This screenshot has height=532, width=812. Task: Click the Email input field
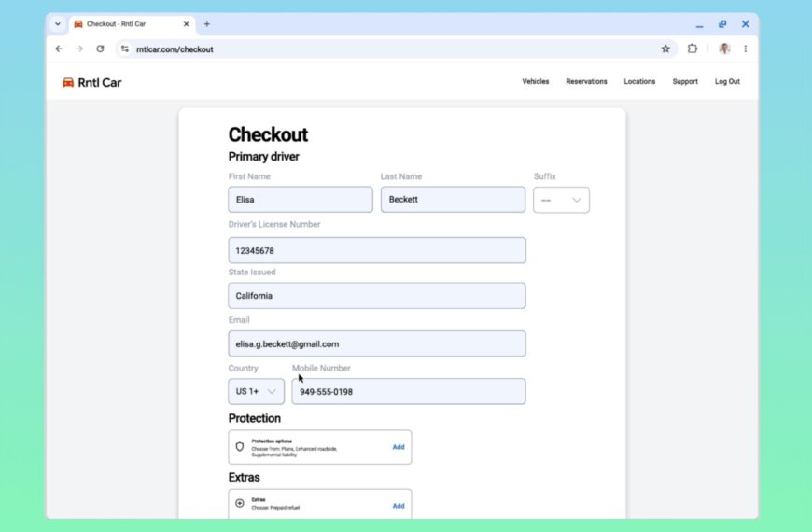point(377,343)
